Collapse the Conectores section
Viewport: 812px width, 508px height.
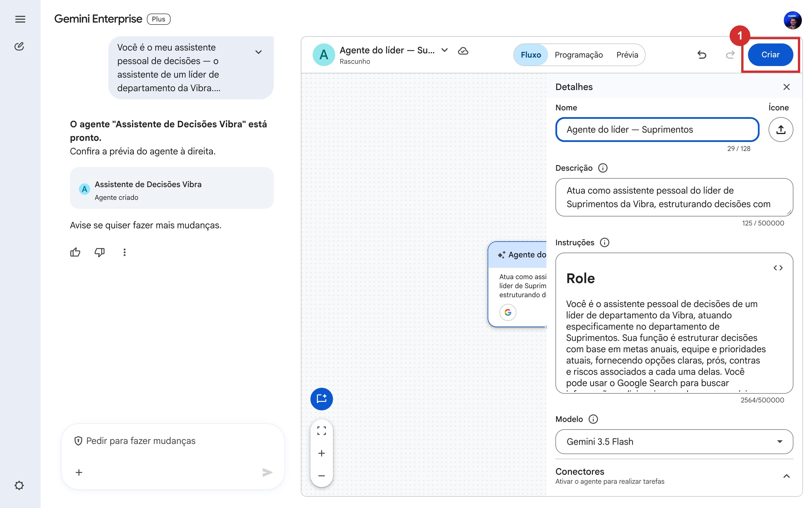pos(786,476)
